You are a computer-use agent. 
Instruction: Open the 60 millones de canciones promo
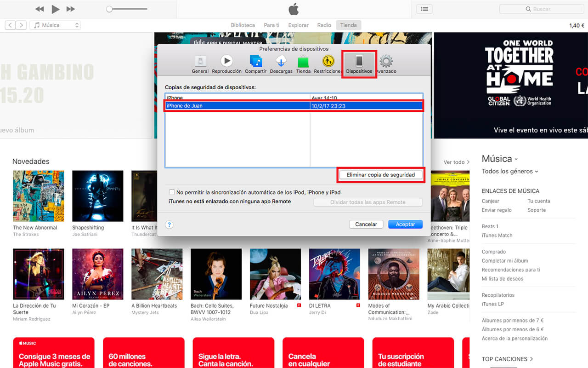143,353
